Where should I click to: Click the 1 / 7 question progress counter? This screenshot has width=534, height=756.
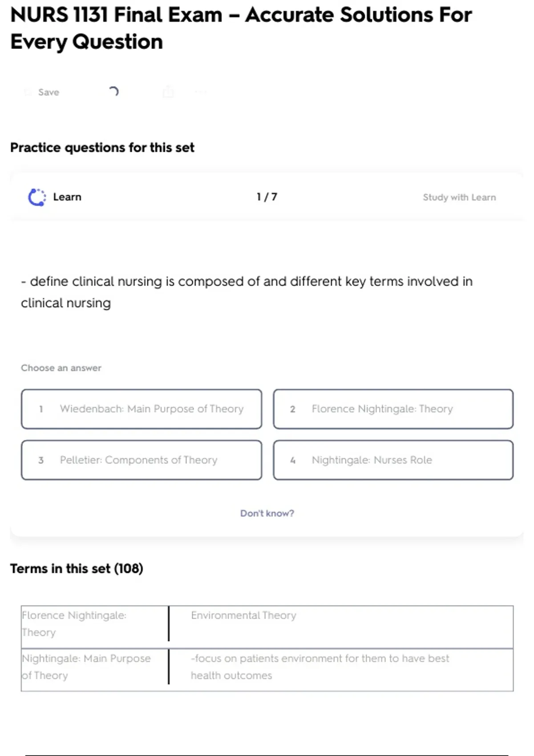[267, 197]
